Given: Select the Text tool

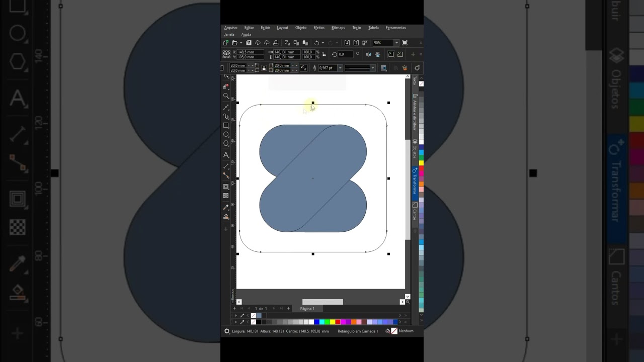Looking at the screenshot, I should pyautogui.click(x=226, y=155).
